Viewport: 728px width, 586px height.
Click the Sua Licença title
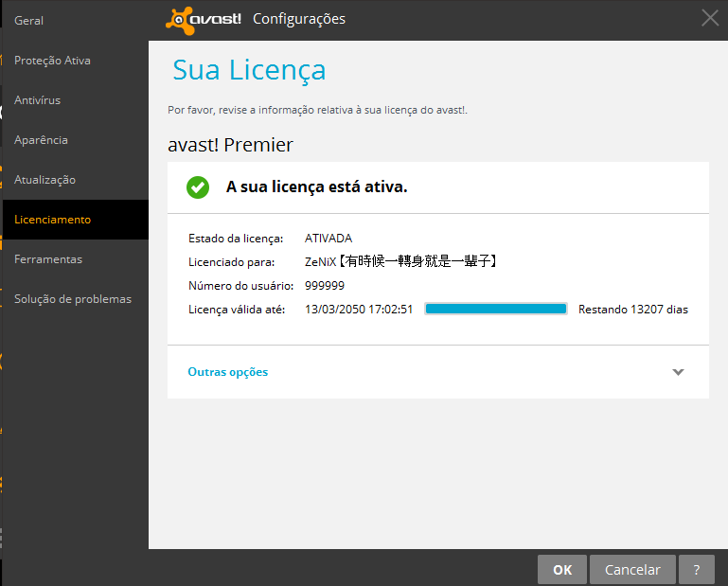click(249, 70)
